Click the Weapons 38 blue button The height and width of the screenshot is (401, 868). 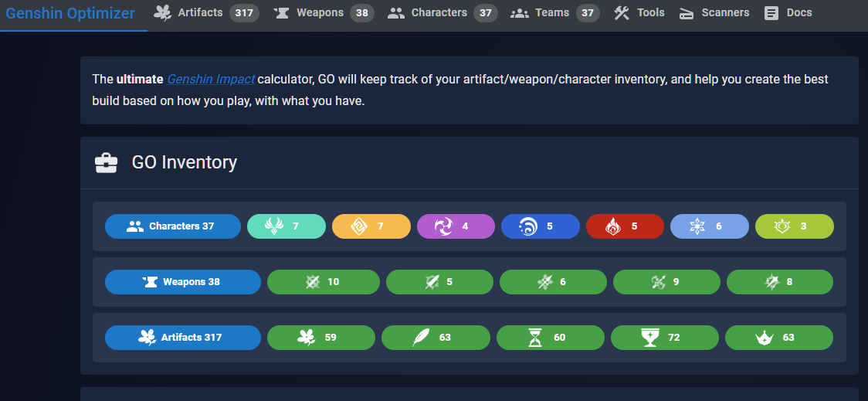(x=183, y=282)
